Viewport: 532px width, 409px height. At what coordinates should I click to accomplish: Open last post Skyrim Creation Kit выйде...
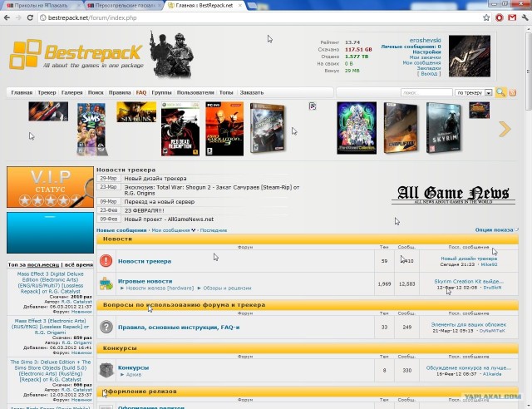coord(469,281)
